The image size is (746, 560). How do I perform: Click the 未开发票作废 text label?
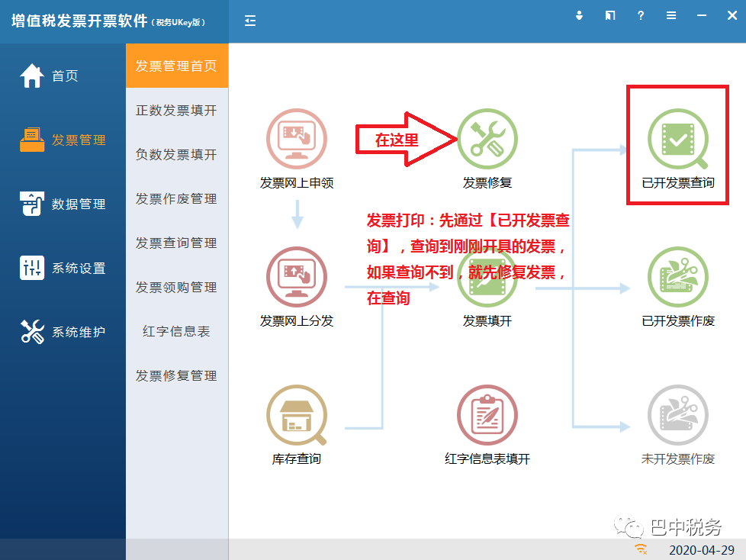(x=678, y=459)
